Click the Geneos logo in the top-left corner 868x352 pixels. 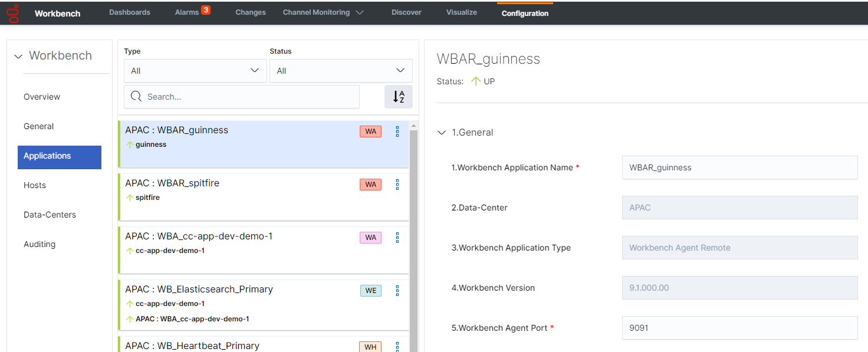[12, 12]
